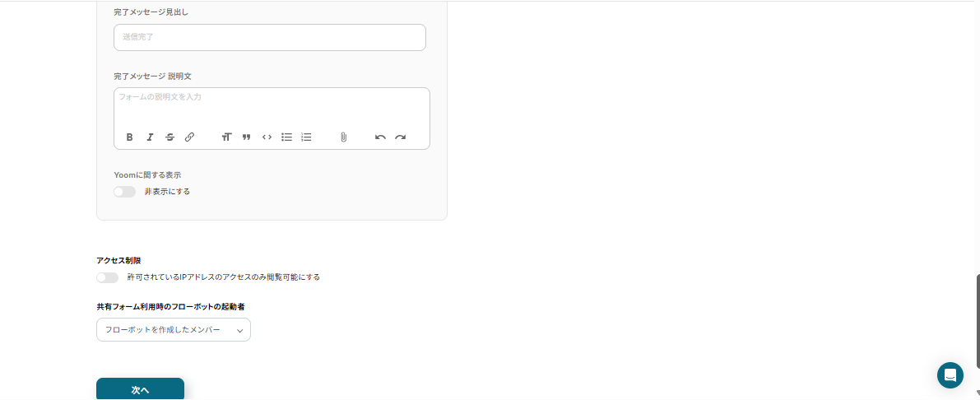The height and width of the screenshot is (400, 980).
Task: Open the フローボットを作成したメンバー dropdown
Action: click(174, 330)
